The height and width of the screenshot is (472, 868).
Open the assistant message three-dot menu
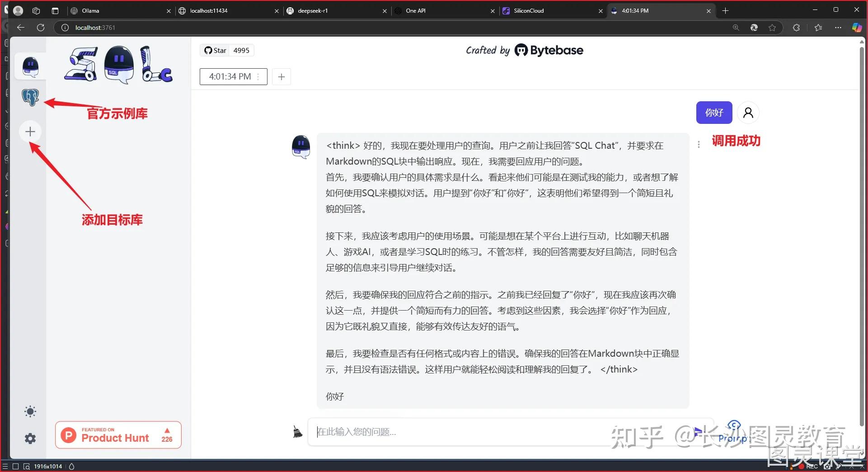(699, 144)
